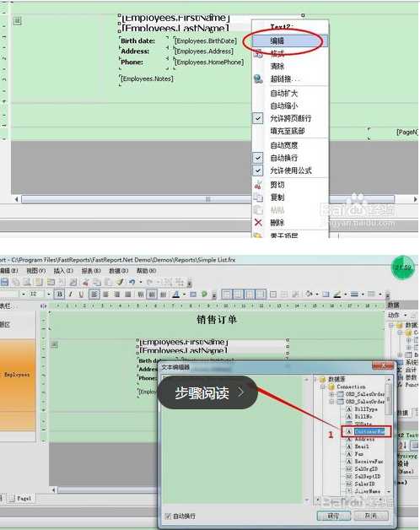Open the 插入 menu in the menu bar
Screen dimensions: 420x530
tap(63, 271)
